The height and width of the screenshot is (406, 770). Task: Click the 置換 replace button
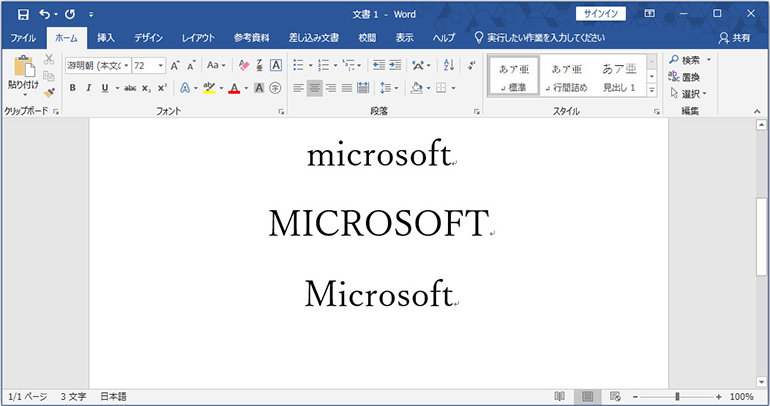click(x=684, y=77)
